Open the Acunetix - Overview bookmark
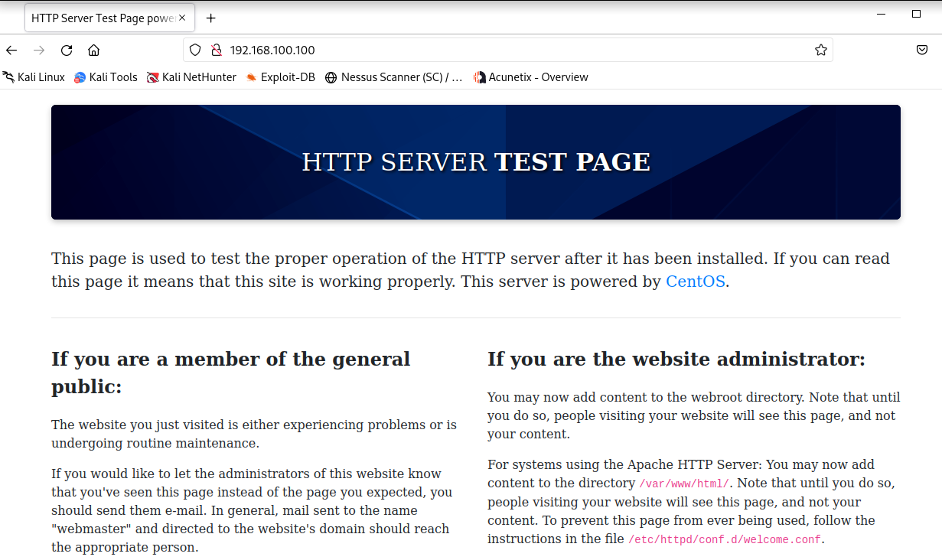This screenshot has height=560, width=942. pos(530,77)
